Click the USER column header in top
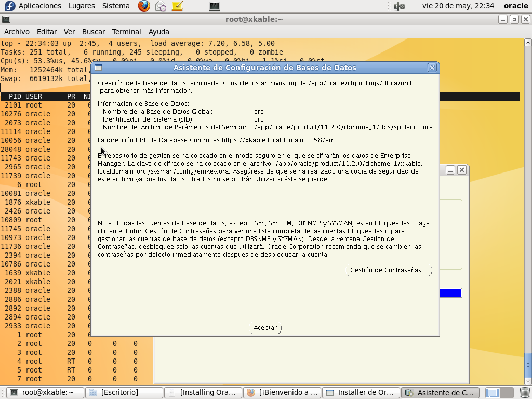This screenshot has width=532, height=399. [x=34, y=96]
